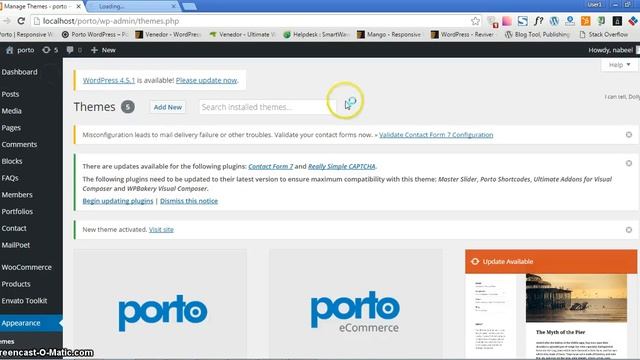View the 5 pending updates in admin bar
The height and width of the screenshot is (360, 640).
50,50
